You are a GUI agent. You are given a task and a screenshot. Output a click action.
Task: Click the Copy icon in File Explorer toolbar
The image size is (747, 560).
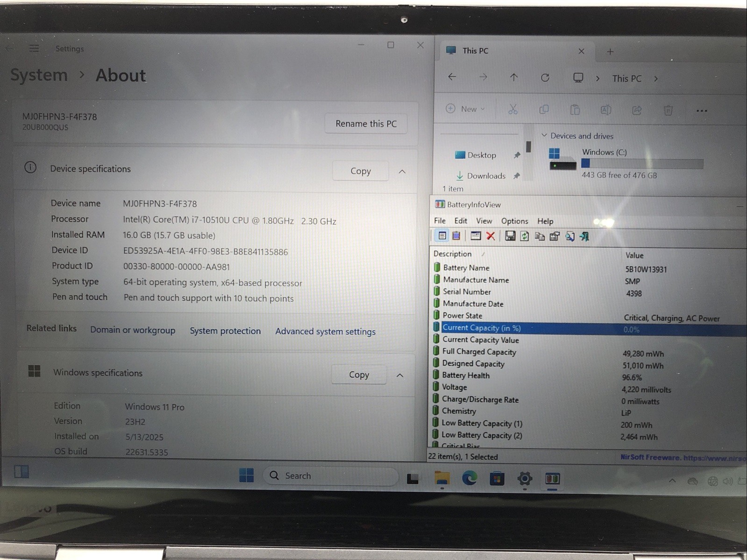point(544,109)
